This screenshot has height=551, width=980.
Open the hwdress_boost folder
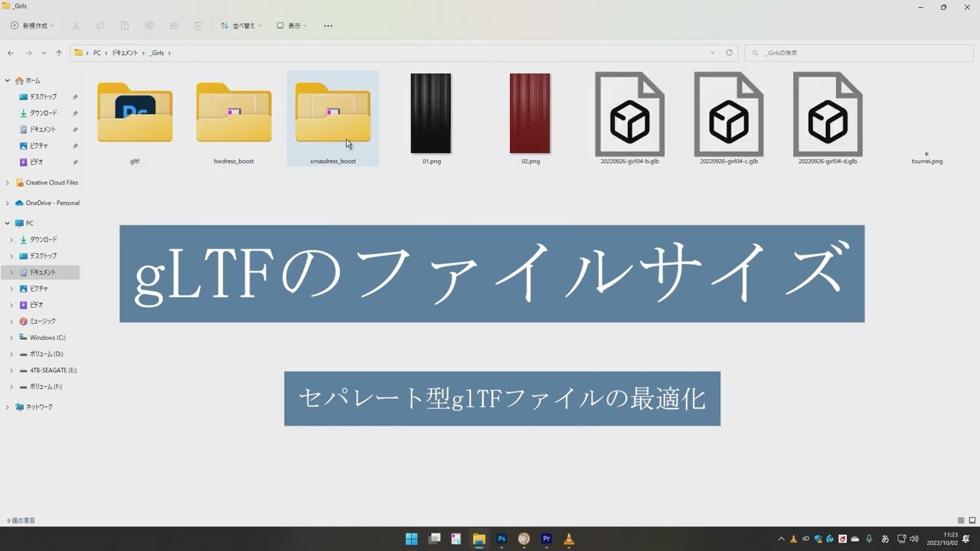click(234, 113)
